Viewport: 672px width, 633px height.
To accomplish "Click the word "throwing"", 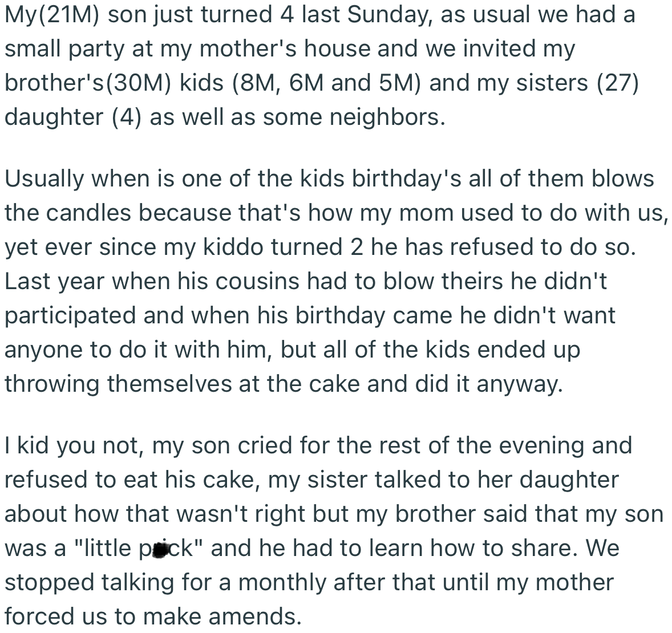I will (x=52, y=384).
